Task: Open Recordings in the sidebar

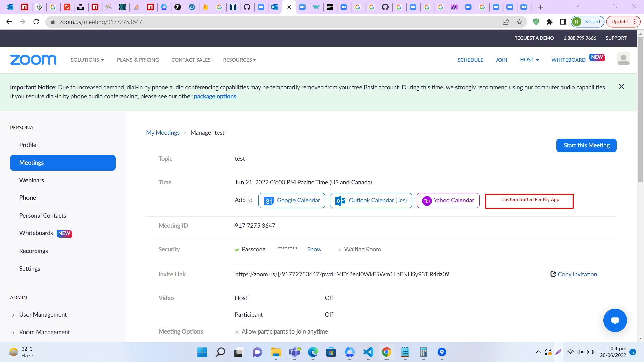Action: (x=34, y=251)
